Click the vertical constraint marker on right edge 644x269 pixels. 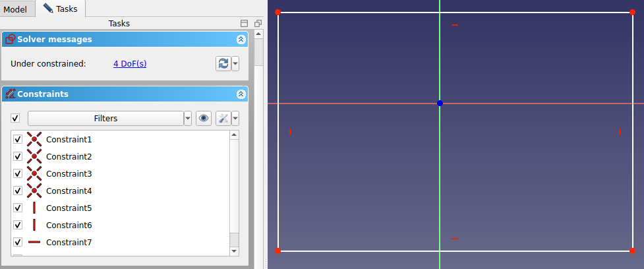[620, 132]
